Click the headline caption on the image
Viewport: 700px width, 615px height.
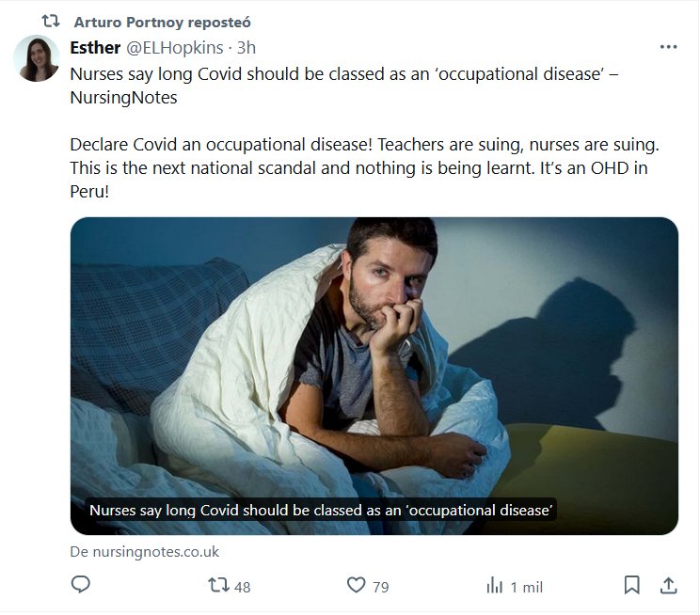pos(321,511)
